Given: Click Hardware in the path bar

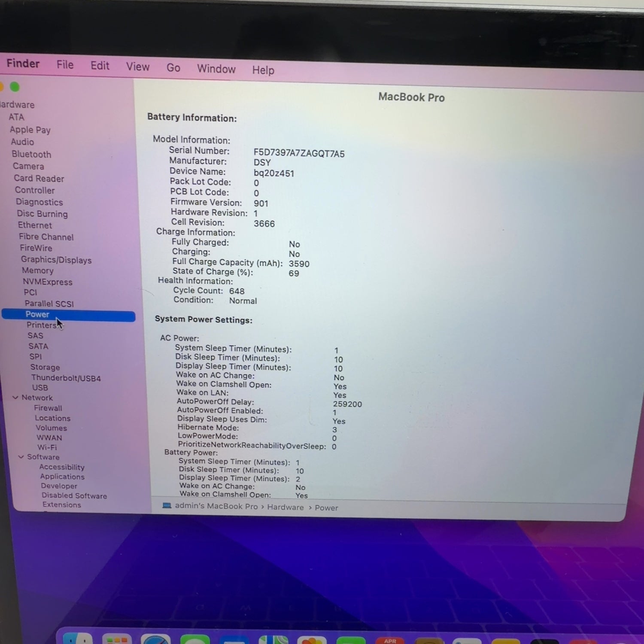Looking at the screenshot, I should tap(285, 507).
